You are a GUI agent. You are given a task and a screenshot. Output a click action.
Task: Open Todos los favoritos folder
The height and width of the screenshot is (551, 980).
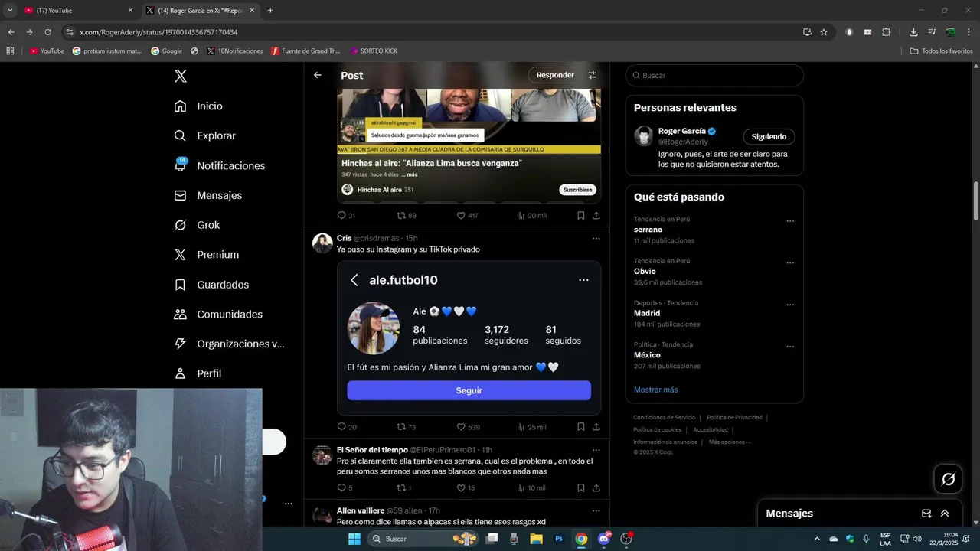[941, 51]
